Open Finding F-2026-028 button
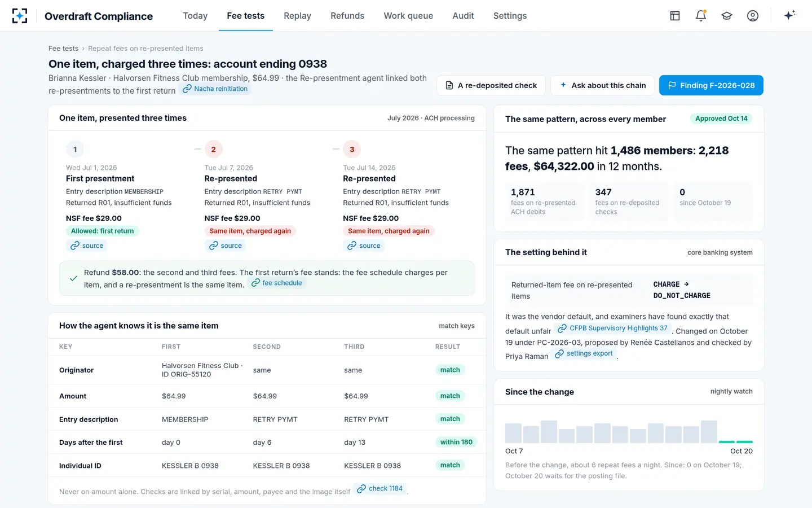Screen dimensions: 812x508 tap(711, 85)
